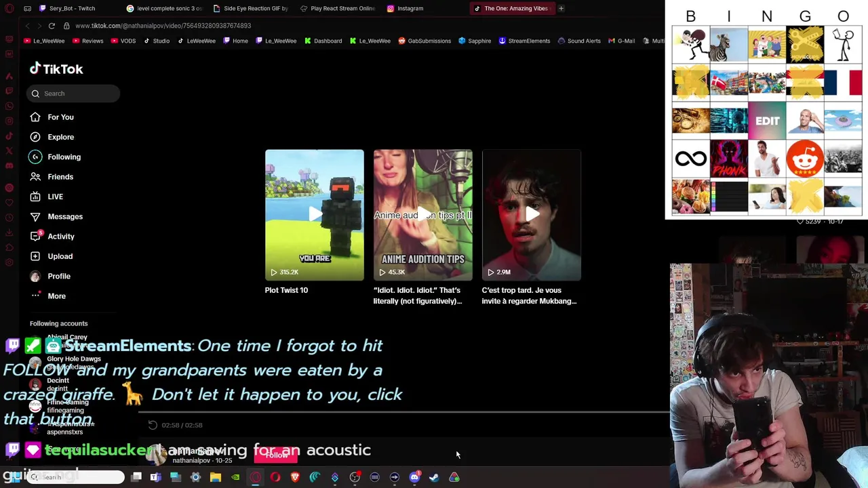This screenshot has height=488, width=868.
Task: Open File Explorer from the taskbar
Action: coord(215,477)
